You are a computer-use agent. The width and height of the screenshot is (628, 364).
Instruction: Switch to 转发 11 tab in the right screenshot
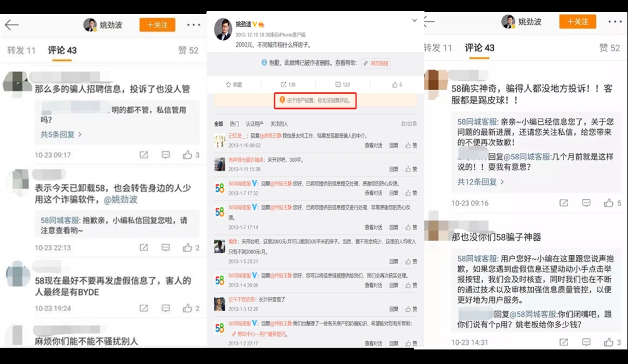[438, 48]
